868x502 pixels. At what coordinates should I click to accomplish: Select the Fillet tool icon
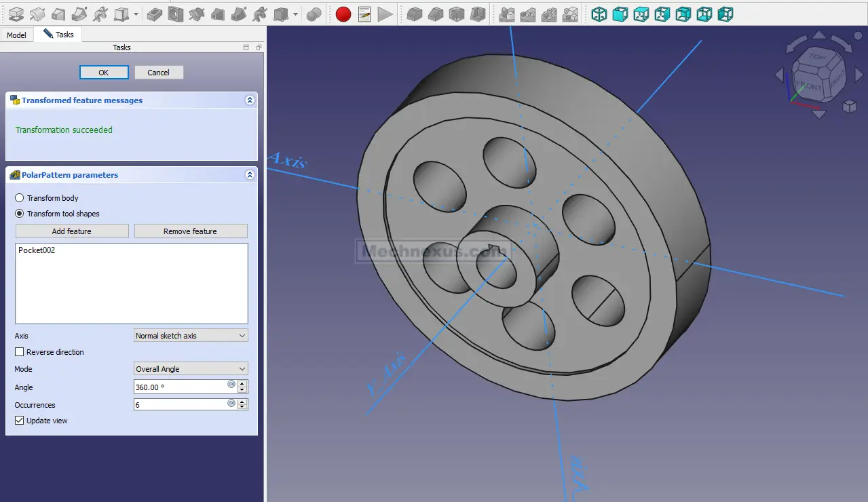tap(414, 14)
